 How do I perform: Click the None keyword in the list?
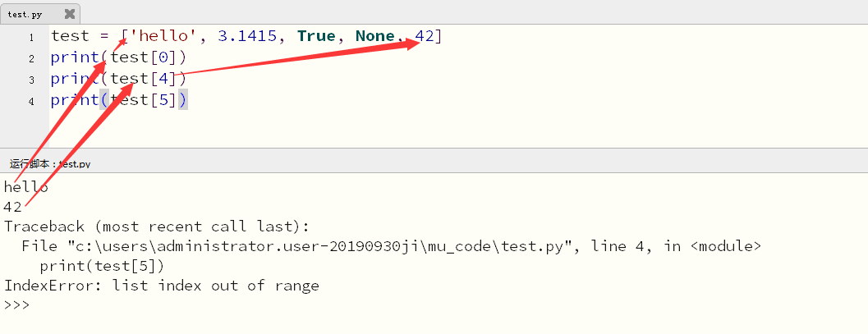coord(375,36)
